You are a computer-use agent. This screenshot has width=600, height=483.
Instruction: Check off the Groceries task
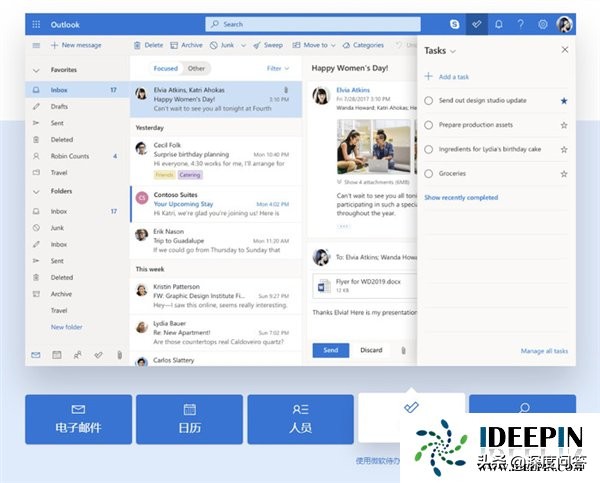pos(429,173)
